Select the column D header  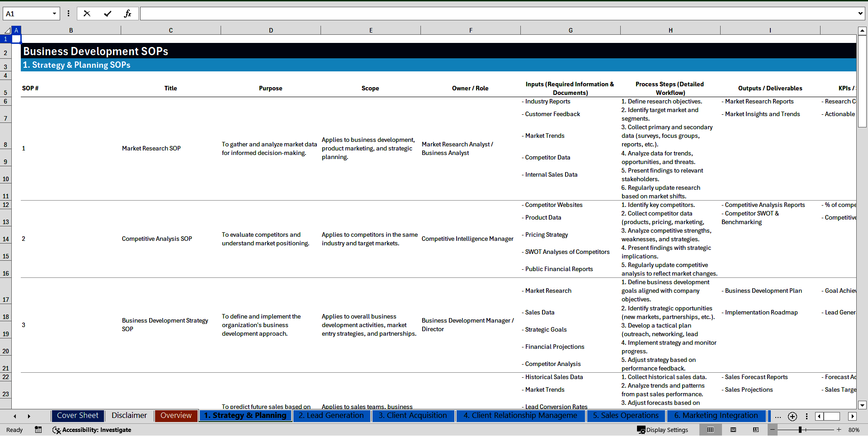click(271, 30)
